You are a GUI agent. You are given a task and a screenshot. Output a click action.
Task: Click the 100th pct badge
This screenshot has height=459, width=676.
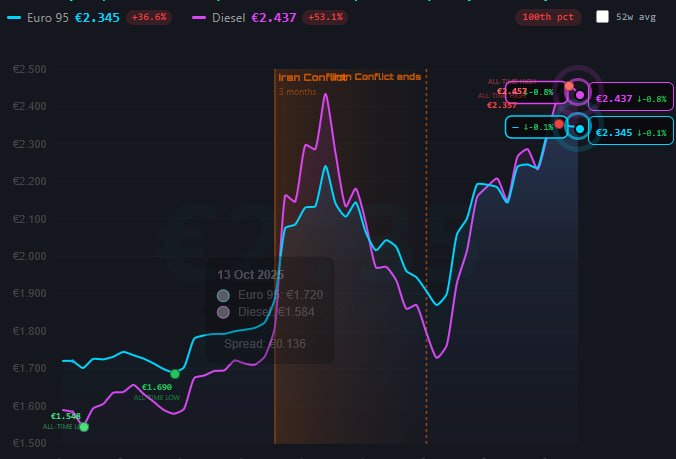pyautogui.click(x=548, y=17)
